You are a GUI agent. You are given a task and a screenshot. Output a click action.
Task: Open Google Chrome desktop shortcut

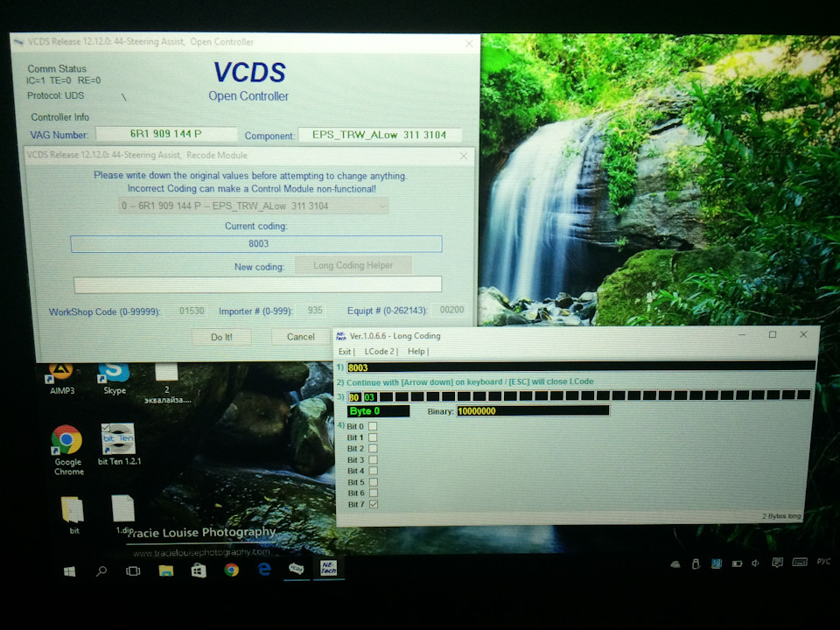pos(68,450)
